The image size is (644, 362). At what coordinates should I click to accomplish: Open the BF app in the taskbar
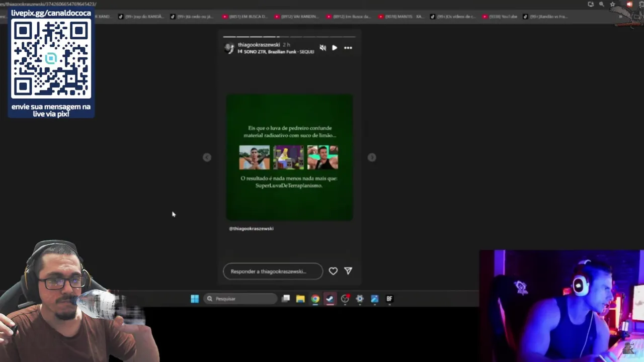point(389,299)
